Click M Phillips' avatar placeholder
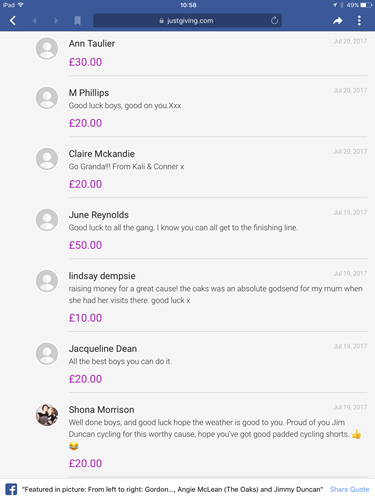This screenshot has height=500, width=375. click(47, 98)
